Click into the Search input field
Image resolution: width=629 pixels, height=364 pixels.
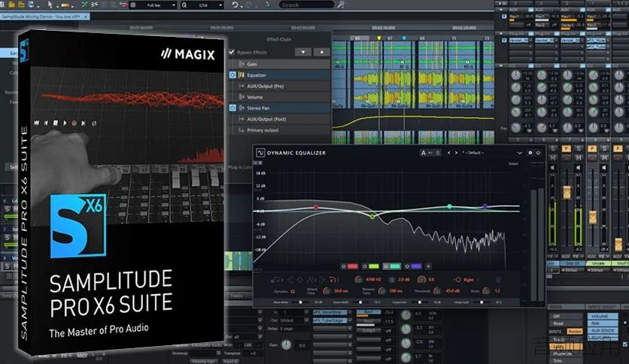306,5
